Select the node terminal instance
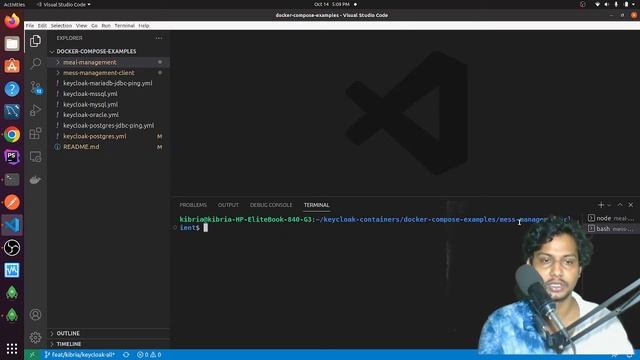The image size is (640, 360). click(x=611, y=218)
